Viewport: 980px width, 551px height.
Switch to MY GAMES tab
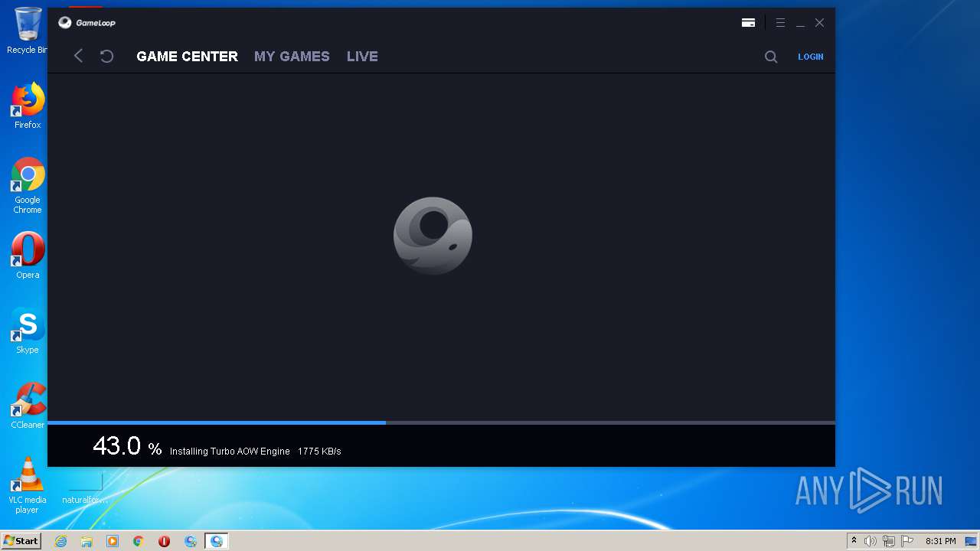(292, 57)
